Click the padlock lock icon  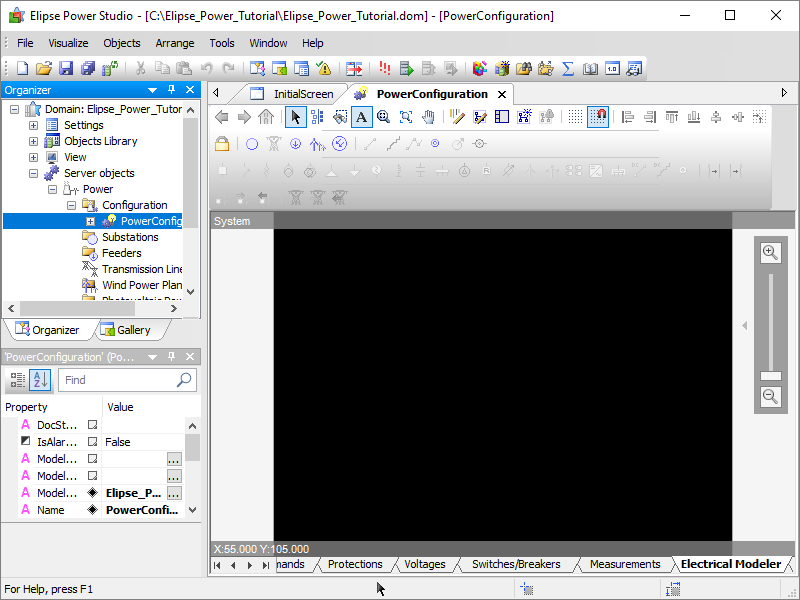[x=222, y=144]
